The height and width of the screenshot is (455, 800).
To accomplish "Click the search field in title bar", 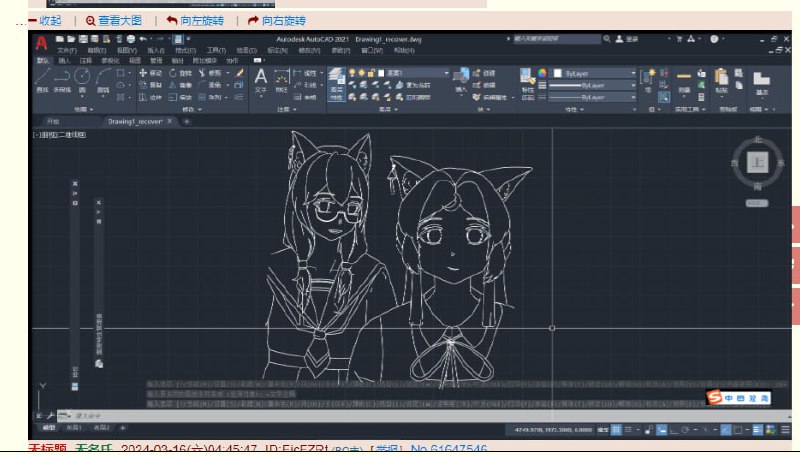I will 556,39.
